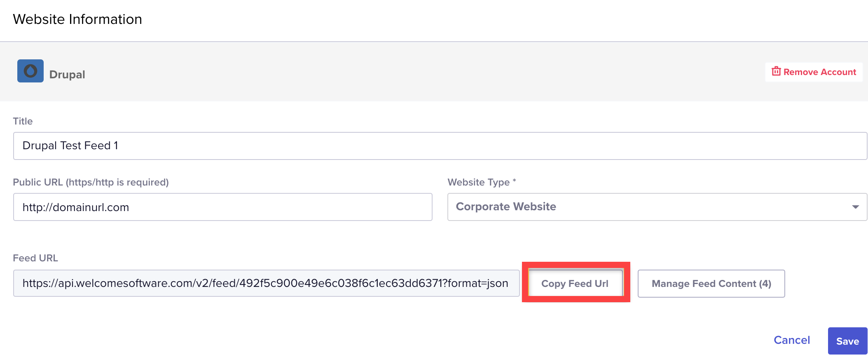
Task: Click the Website Type label
Action: click(479, 182)
